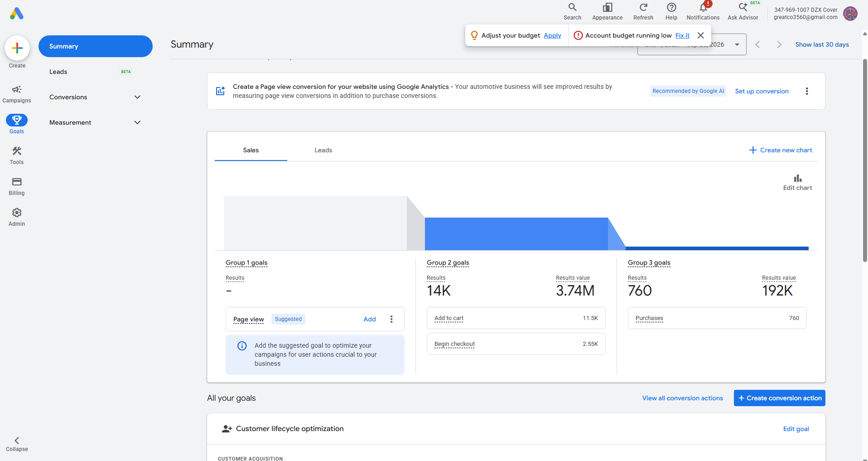
Task: Open Billing in the sidebar
Action: pos(17,186)
